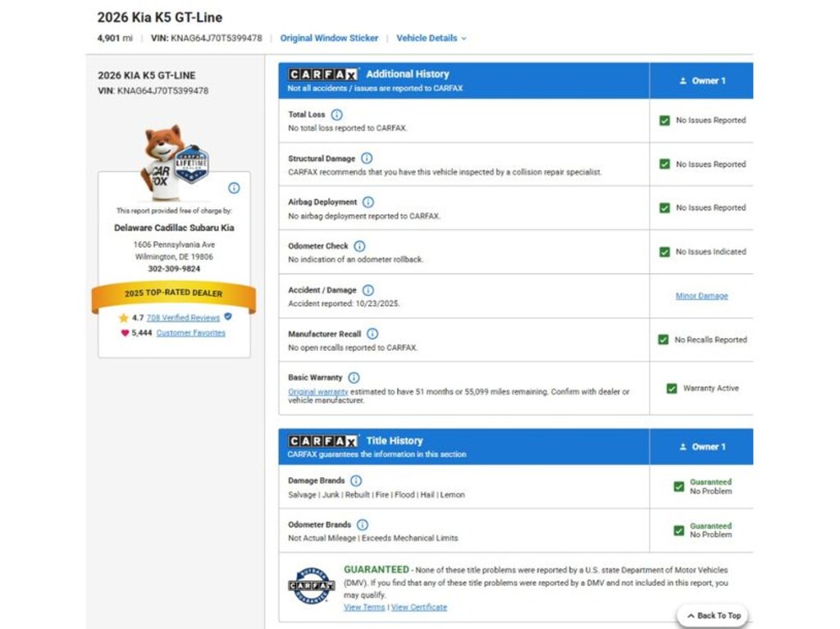Open info icon next to Basic Warranty
This screenshot has height=629, width=840.
[354, 378]
